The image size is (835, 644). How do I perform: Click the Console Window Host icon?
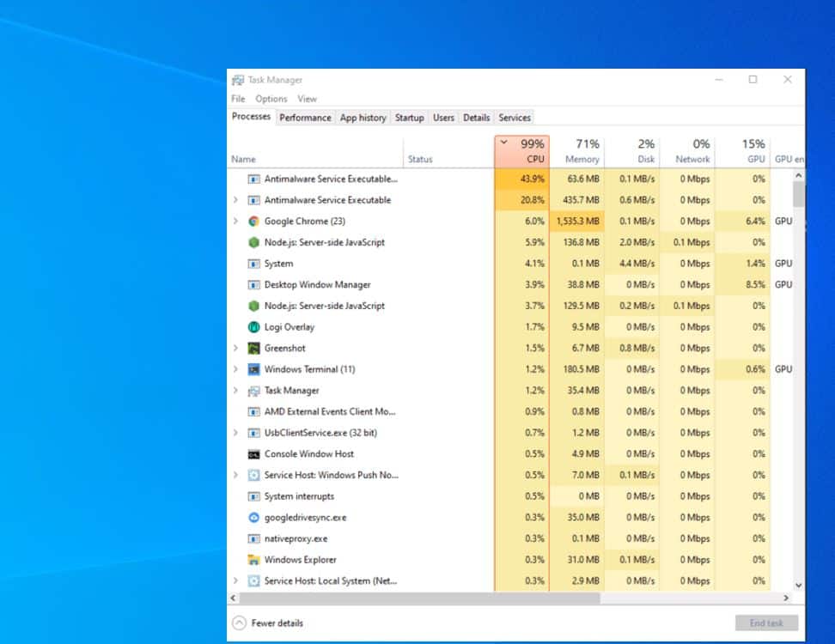coord(253,453)
